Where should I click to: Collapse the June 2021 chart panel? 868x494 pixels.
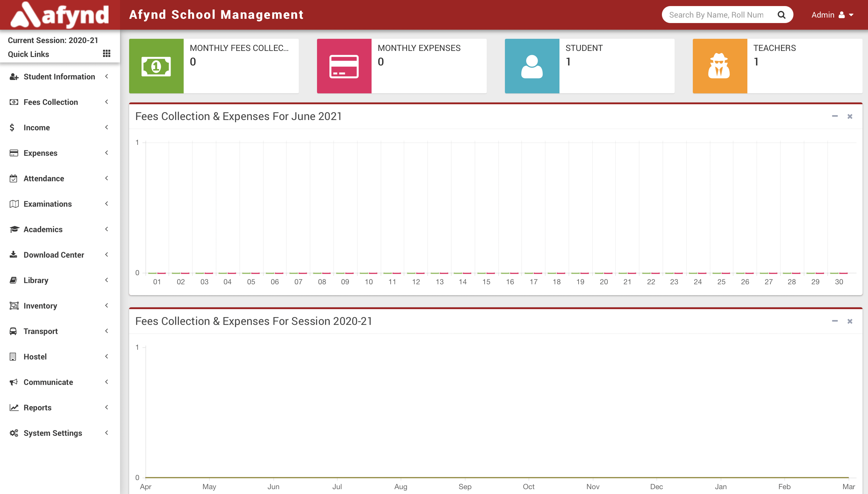click(x=834, y=116)
